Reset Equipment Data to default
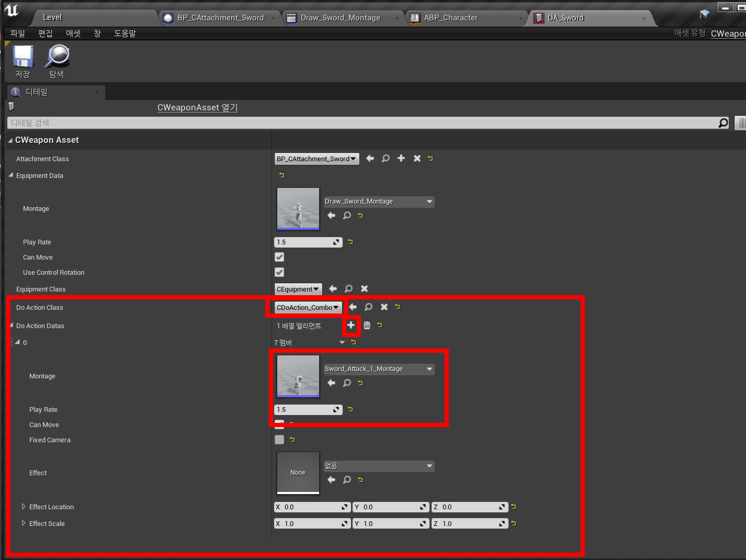The height and width of the screenshot is (560, 746). tap(281, 175)
